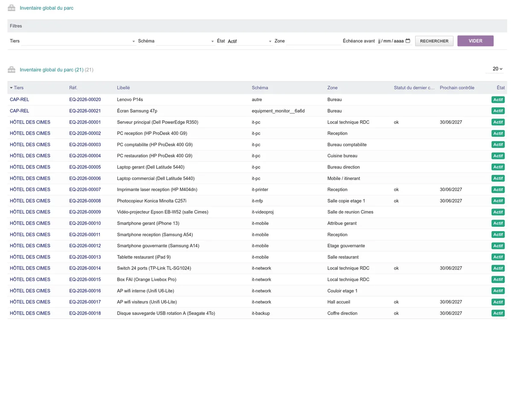512x420 pixels.
Task: Change the rows-per-page selector showing 20
Action: pos(495,69)
